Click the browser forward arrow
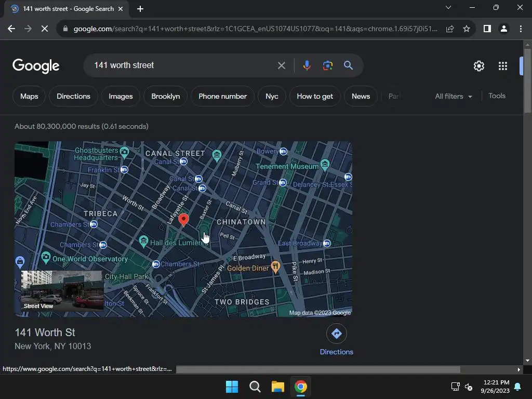 pos(28,29)
